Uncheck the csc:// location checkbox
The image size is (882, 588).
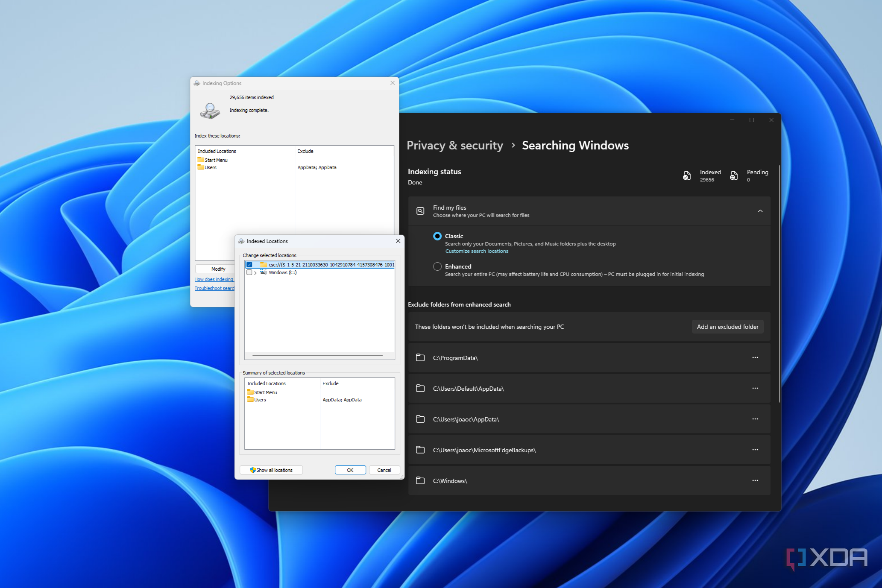[249, 264]
